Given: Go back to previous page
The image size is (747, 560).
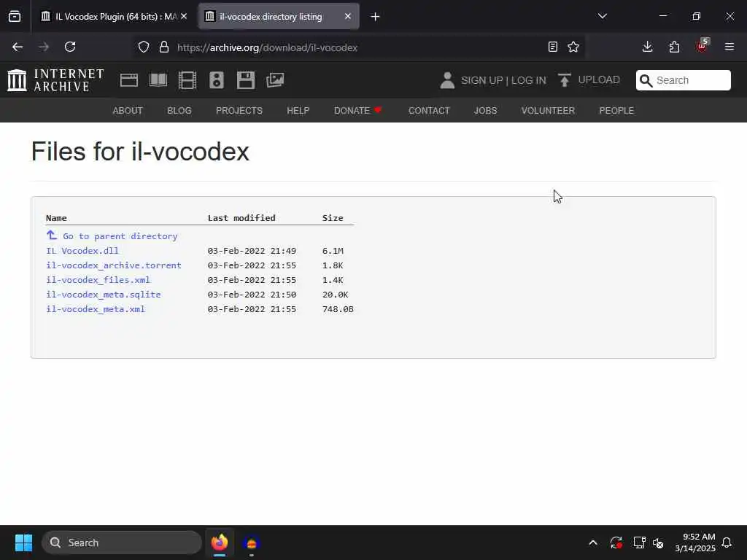Looking at the screenshot, I should pyautogui.click(x=18, y=47).
